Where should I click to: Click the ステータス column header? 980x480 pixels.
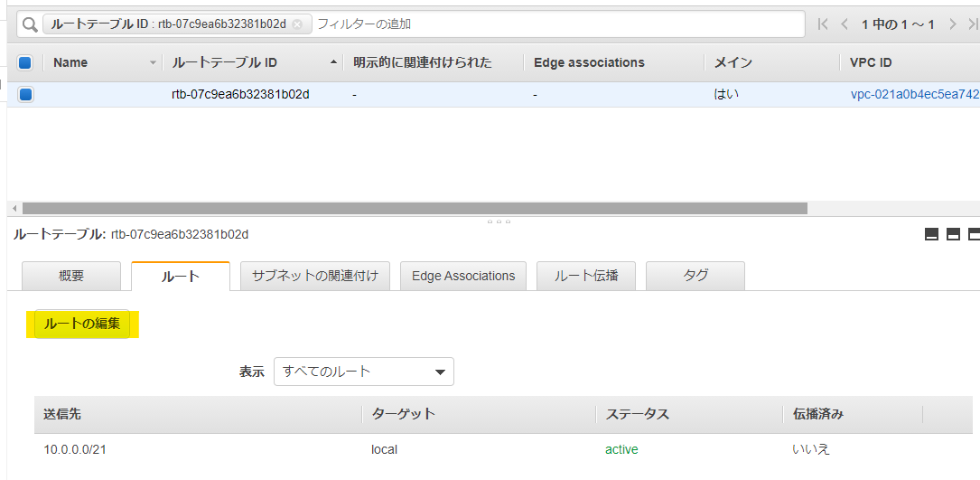pyautogui.click(x=637, y=414)
